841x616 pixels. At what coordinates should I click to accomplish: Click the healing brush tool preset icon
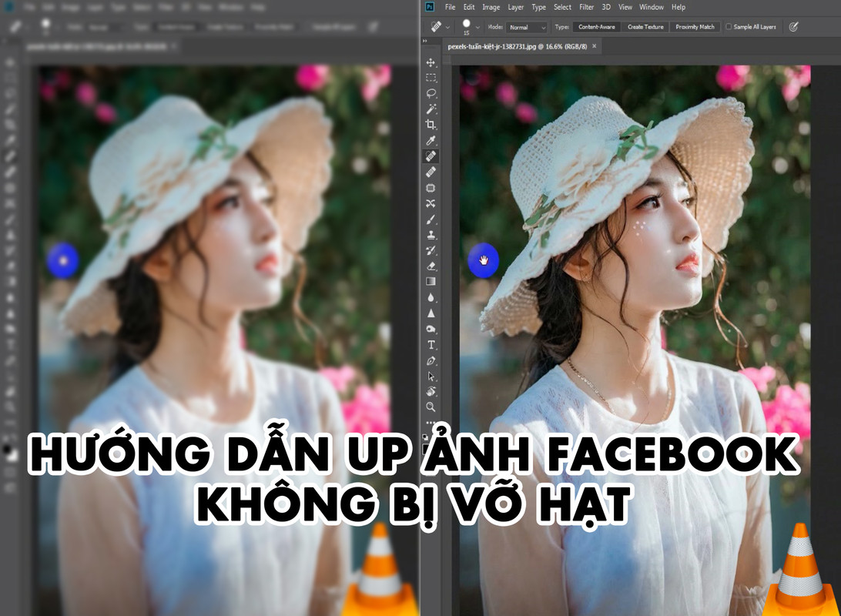[x=436, y=26]
